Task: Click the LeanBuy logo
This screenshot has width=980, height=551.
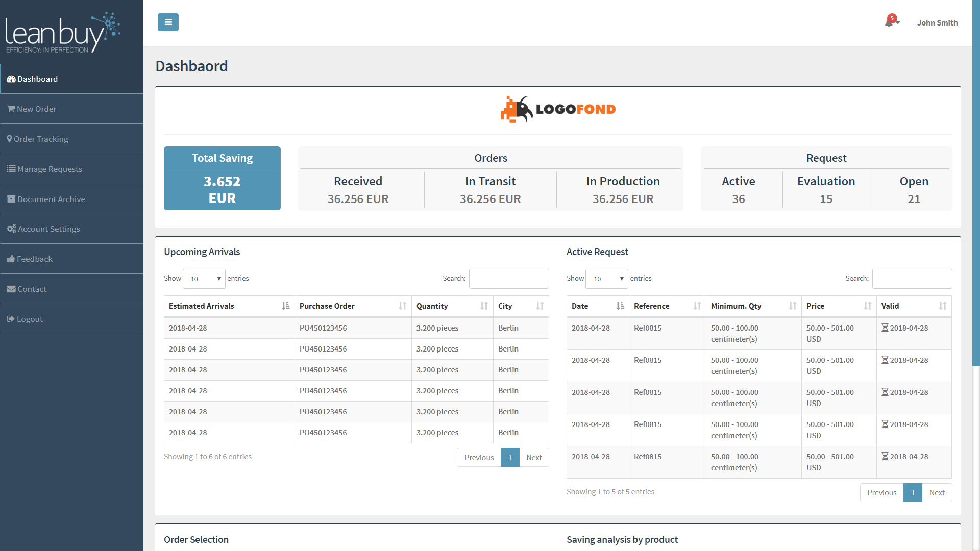Action: point(62,33)
